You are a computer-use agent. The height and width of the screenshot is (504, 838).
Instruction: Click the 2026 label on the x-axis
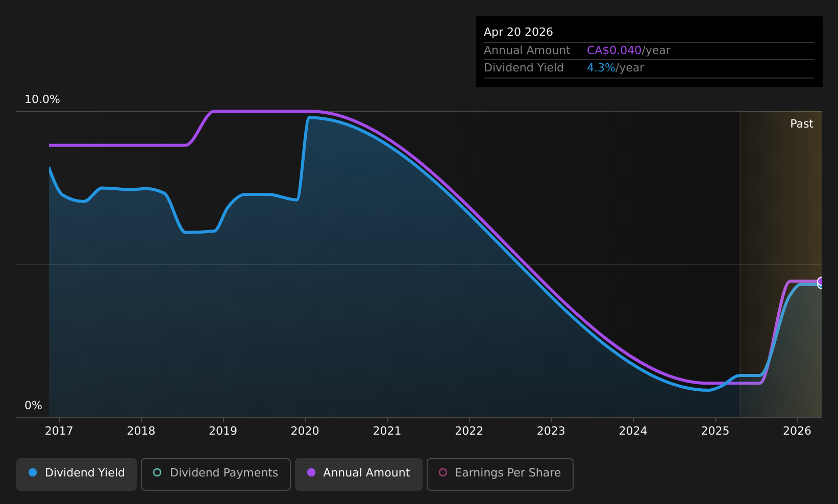pyautogui.click(x=797, y=431)
